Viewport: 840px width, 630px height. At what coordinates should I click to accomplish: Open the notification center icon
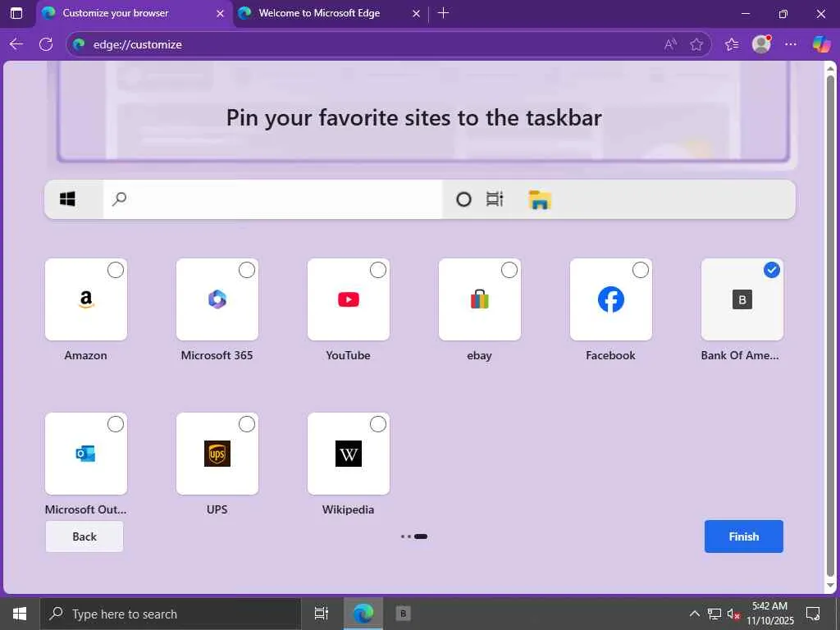(813, 614)
